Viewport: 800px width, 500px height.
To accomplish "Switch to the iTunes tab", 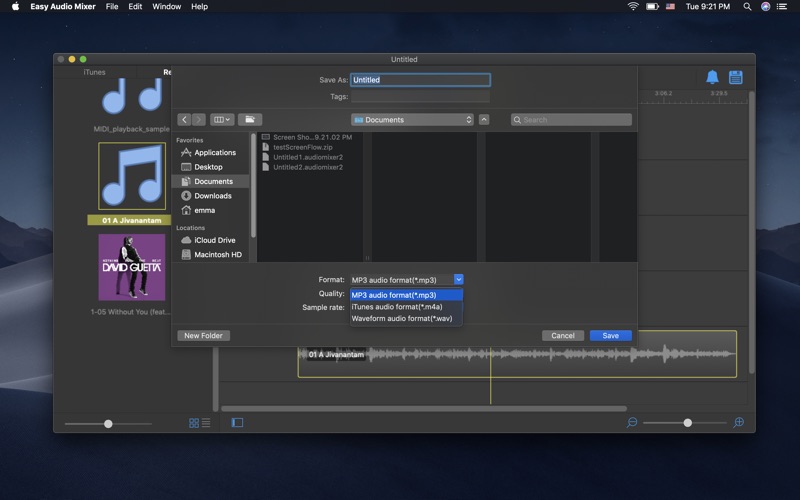I will coord(94,72).
